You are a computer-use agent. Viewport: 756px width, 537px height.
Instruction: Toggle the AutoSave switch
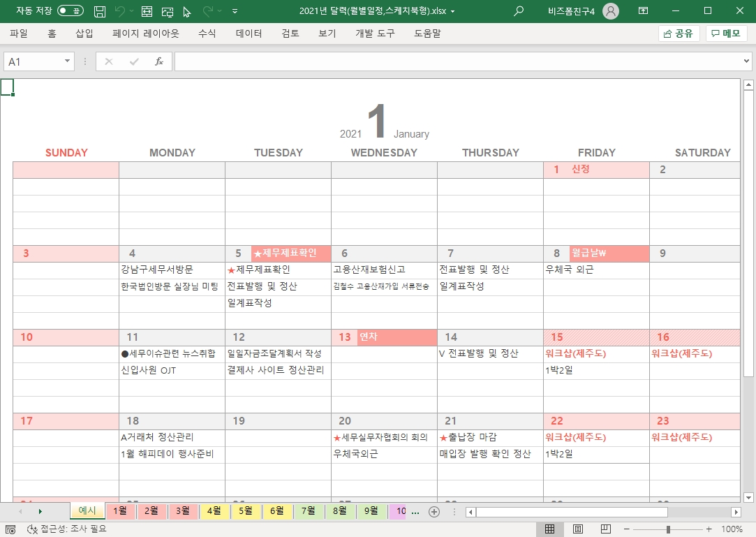pos(71,10)
